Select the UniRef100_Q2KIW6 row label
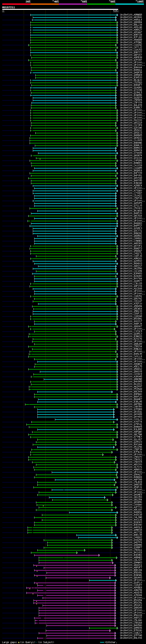Image resolution: width=146 pixels, height=644 pixels. coord(131,128)
